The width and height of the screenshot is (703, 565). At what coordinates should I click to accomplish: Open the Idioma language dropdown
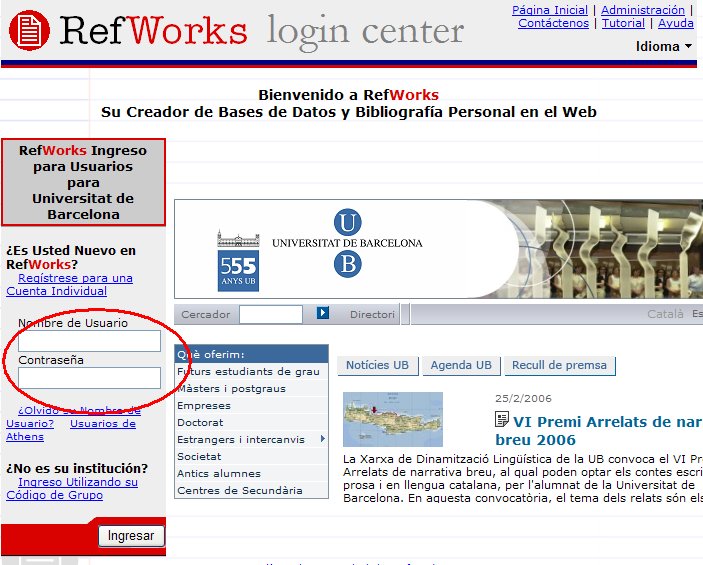tap(664, 46)
